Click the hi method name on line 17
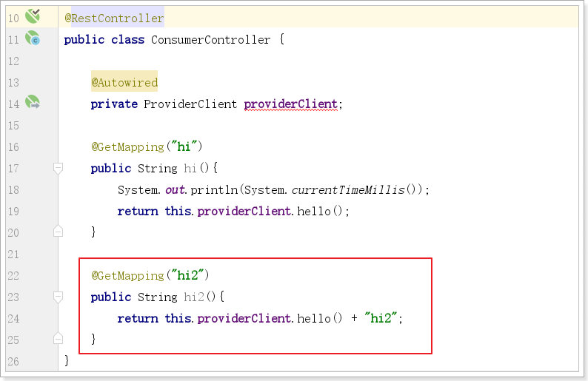This screenshot has width=588, height=381. tap(190, 168)
